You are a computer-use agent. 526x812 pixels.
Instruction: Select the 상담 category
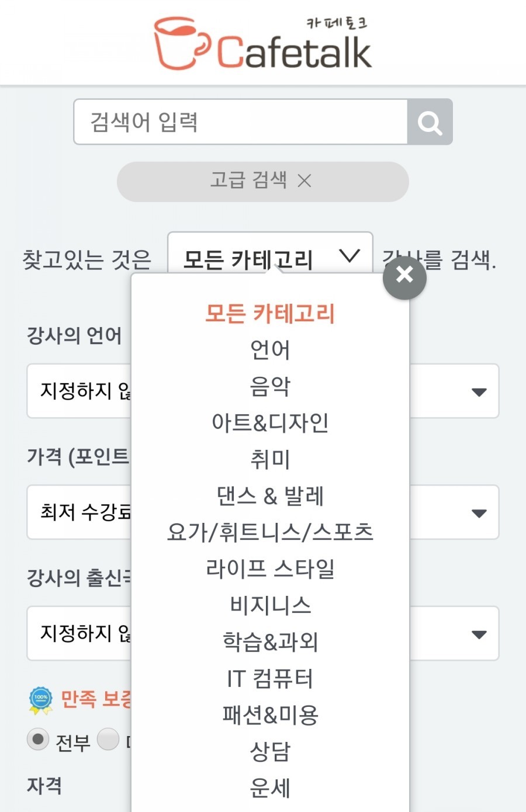[x=269, y=751]
